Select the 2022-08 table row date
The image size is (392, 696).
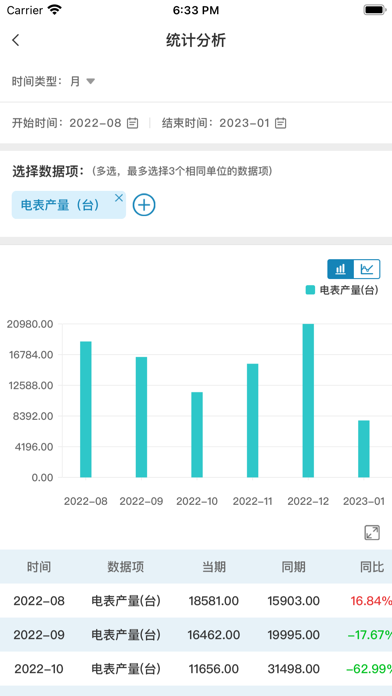[x=39, y=601]
